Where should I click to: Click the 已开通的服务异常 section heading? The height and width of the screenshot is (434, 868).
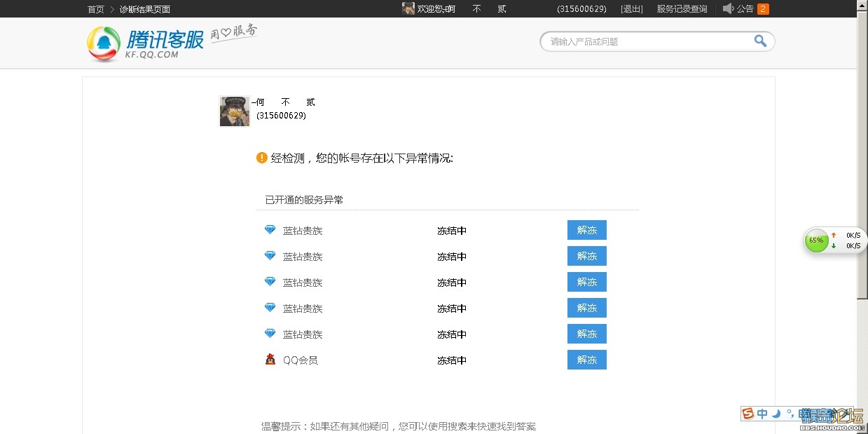[x=304, y=200]
